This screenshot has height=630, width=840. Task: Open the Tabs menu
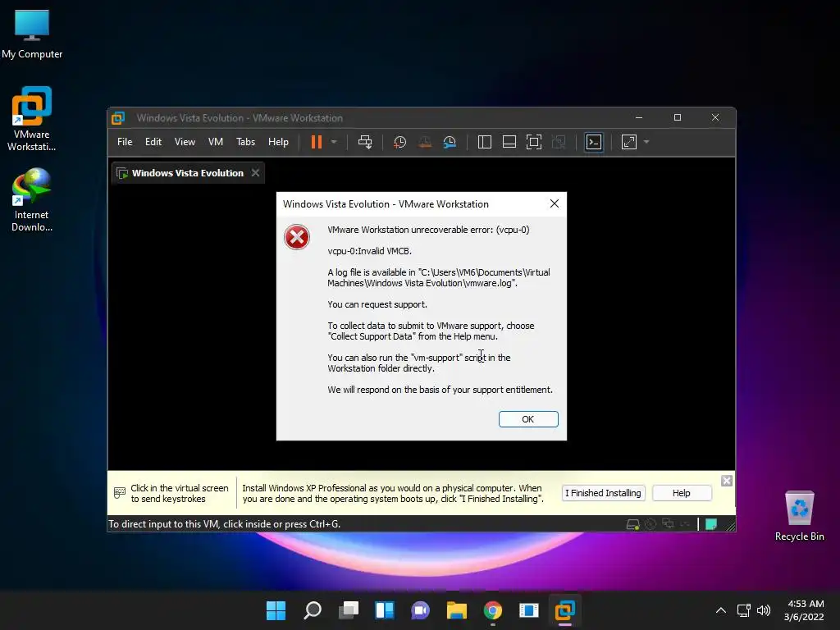[x=245, y=142]
